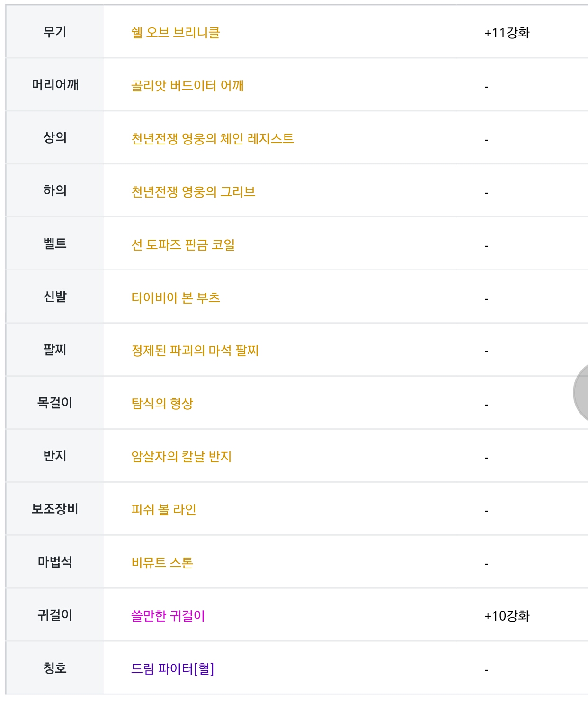Open 피쉬 볼 라인 sub-equipment link
This screenshot has height=712, width=588.
pyautogui.click(x=163, y=510)
